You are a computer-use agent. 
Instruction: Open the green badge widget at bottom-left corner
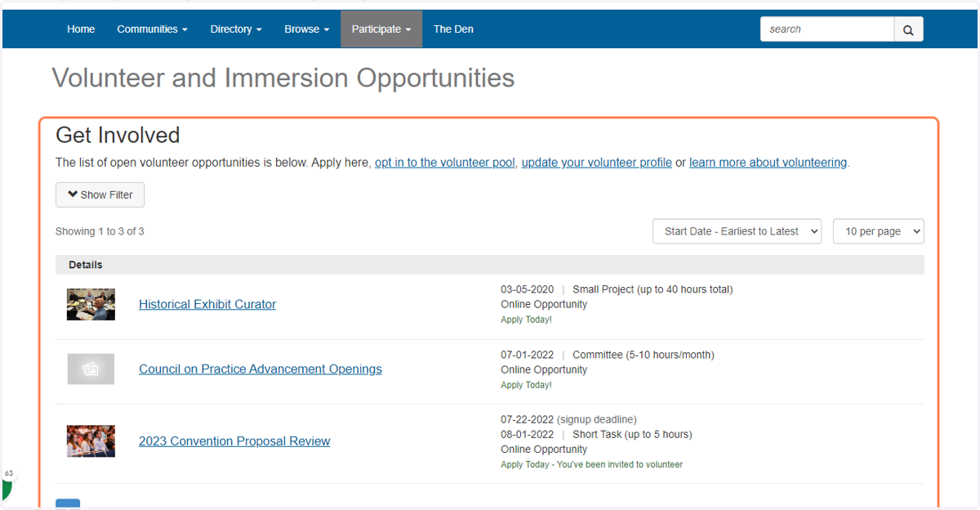[7, 485]
